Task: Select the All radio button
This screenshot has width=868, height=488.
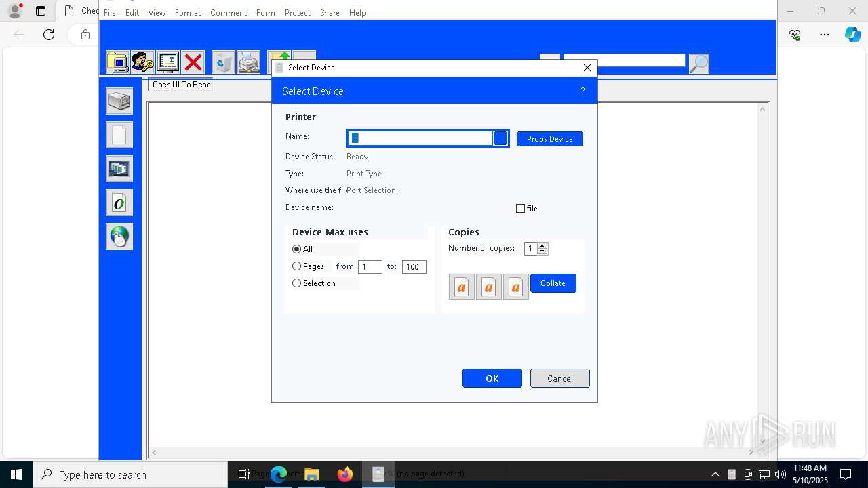Action: click(296, 249)
